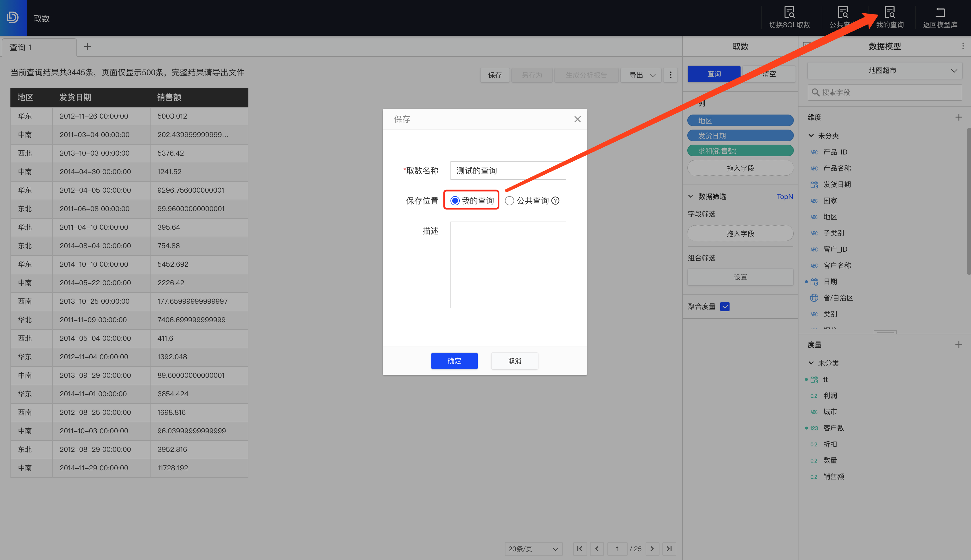Open the 地图超市 data model dropdown
This screenshot has width=971, height=560.
[884, 70]
